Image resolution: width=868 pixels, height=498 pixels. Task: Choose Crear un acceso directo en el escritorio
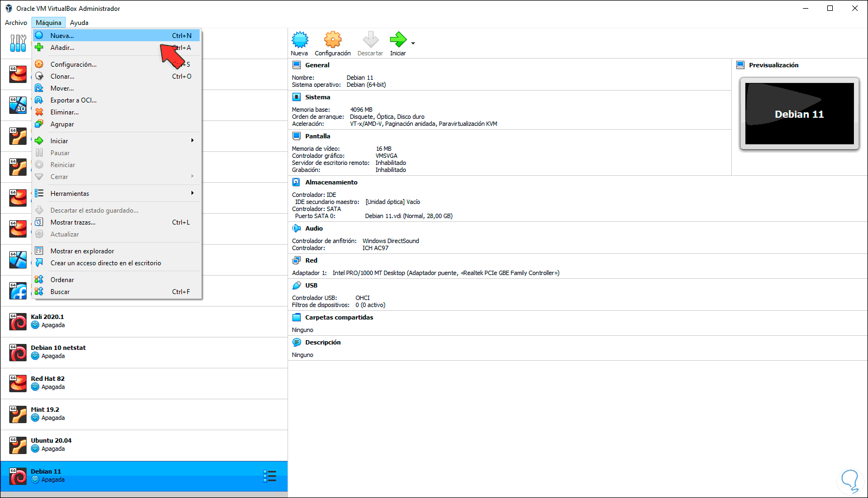(x=117, y=263)
